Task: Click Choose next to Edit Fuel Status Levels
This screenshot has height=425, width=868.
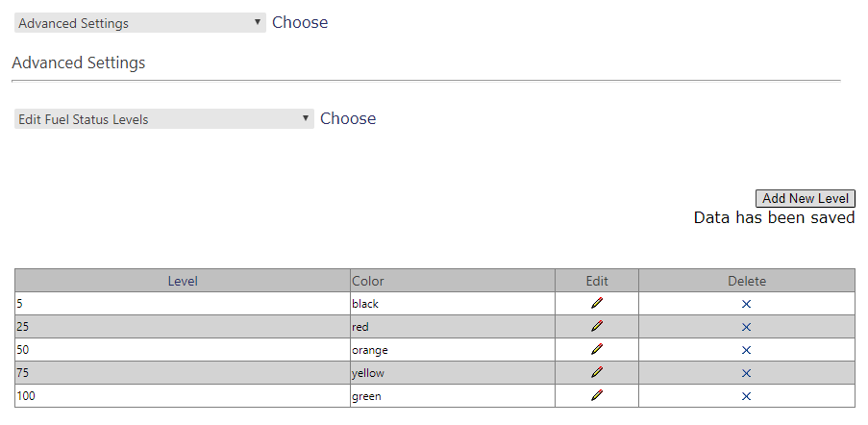Action: (348, 119)
